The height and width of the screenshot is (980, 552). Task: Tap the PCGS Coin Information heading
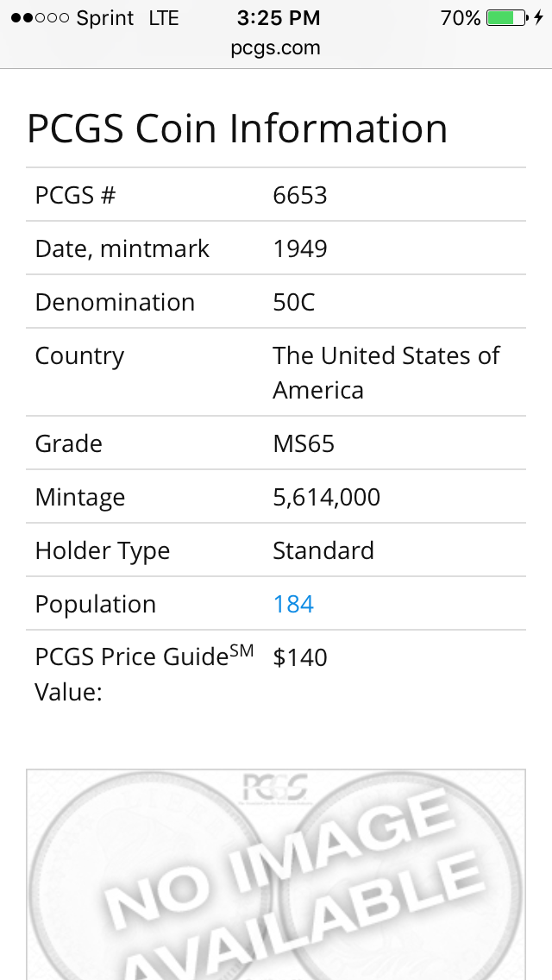237,129
